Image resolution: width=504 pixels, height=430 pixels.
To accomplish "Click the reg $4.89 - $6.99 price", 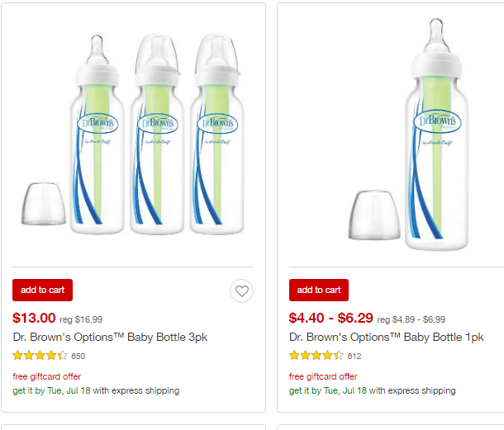I will pos(411,319).
